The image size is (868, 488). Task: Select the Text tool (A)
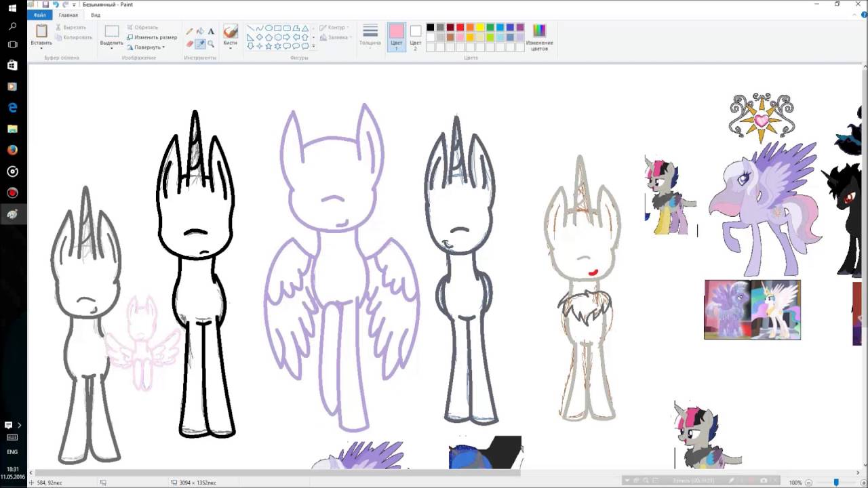click(x=211, y=31)
